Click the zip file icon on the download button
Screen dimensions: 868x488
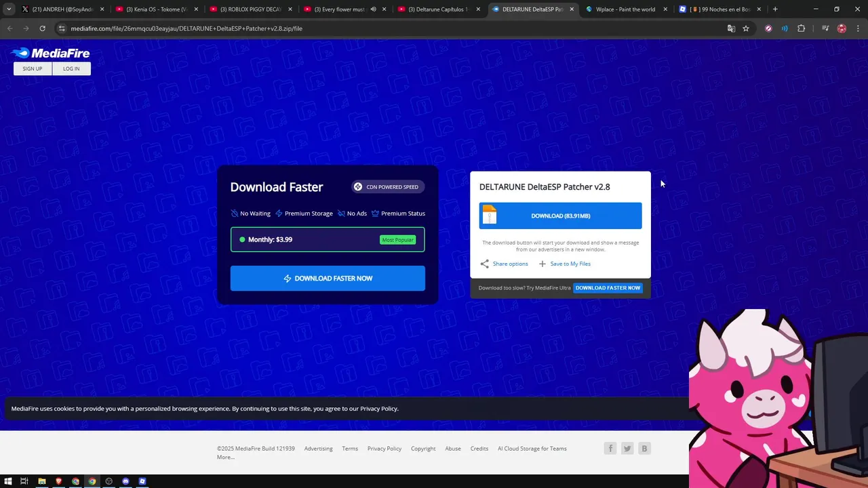(490, 215)
